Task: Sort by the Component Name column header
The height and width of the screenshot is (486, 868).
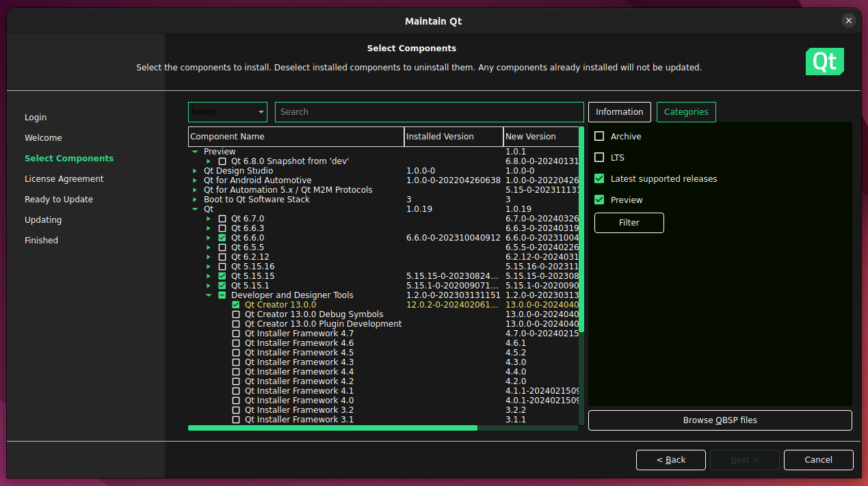Action: [296, 137]
